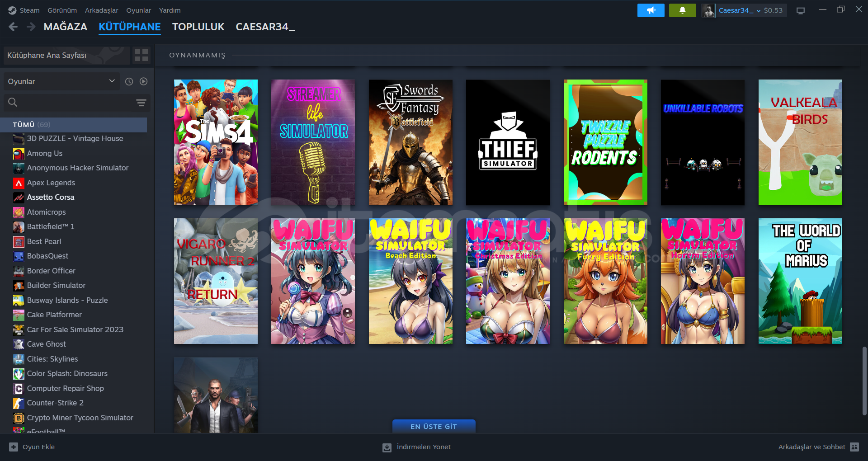Click the Best Pearl game icon
Screen dimensions: 868x461
point(19,242)
